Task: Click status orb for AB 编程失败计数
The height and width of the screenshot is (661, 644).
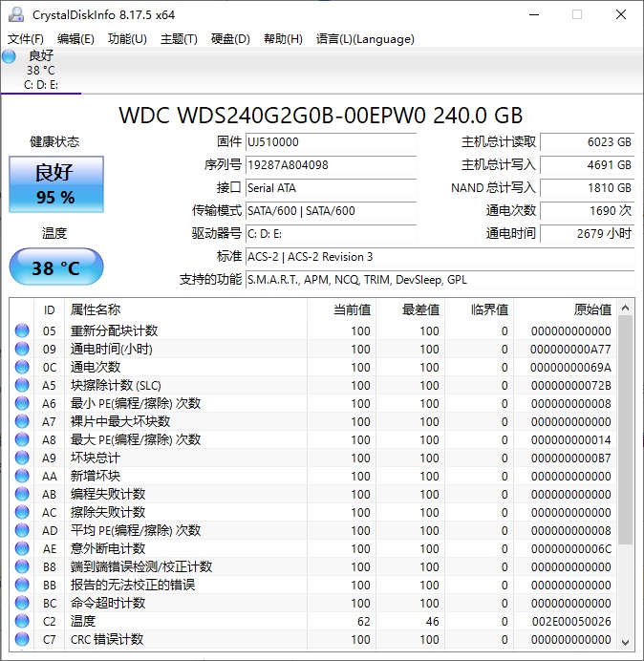Action: coord(22,494)
